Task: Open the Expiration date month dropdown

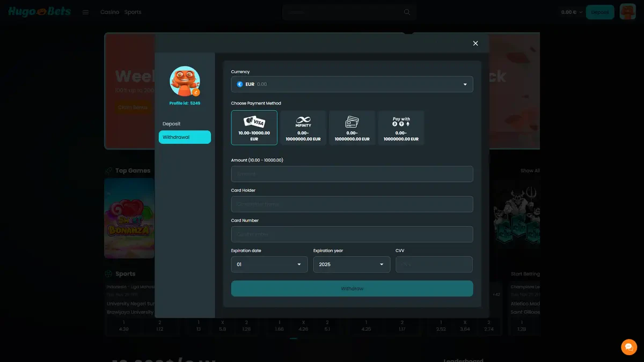Action: pyautogui.click(x=269, y=264)
